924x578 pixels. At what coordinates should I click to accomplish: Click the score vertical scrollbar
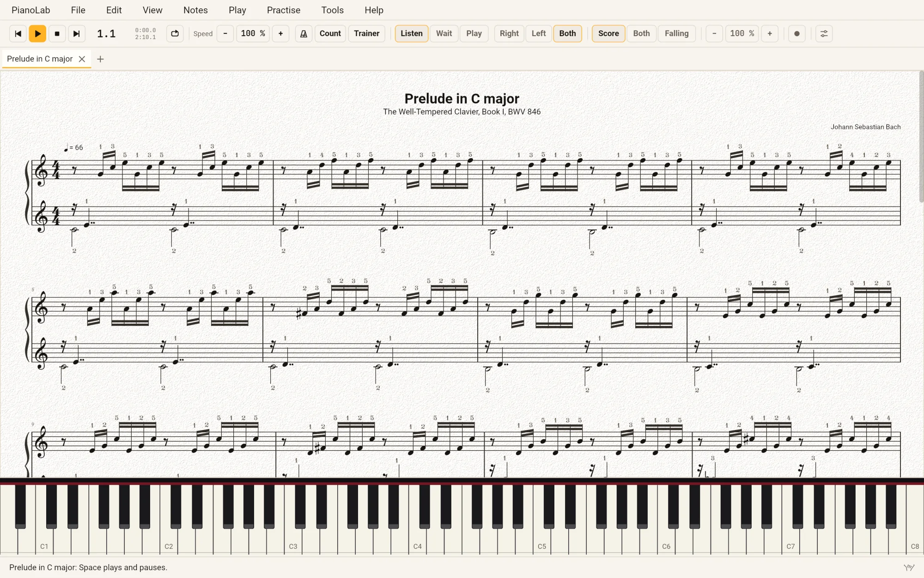coord(921,137)
